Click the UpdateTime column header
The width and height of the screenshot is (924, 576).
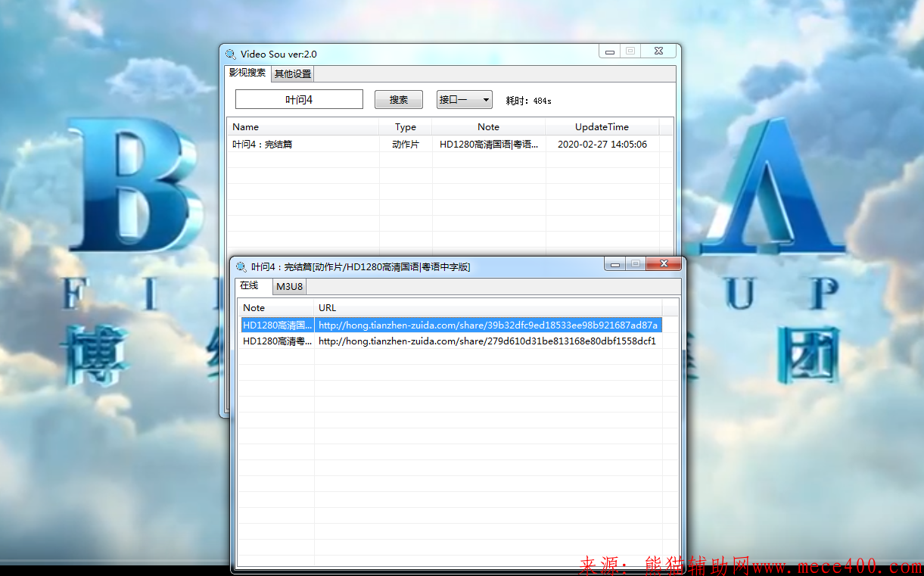[602, 127]
